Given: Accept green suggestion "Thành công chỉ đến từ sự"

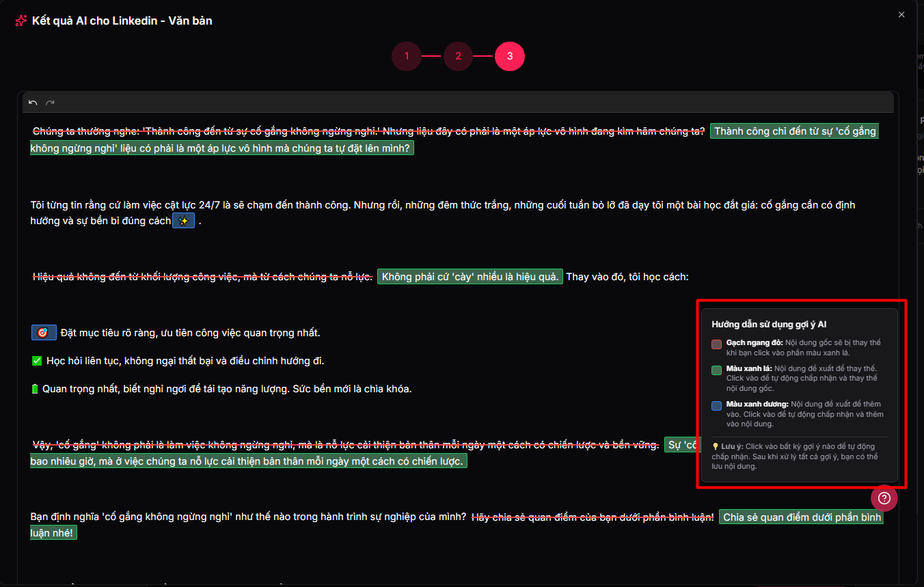Looking at the screenshot, I should [x=793, y=131].
